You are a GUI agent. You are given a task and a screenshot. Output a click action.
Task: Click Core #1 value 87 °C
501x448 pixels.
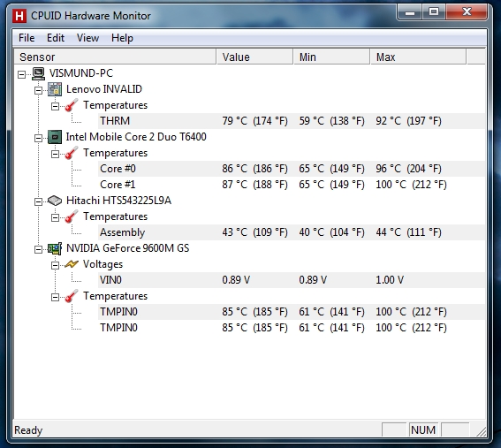tap(255, 185)
